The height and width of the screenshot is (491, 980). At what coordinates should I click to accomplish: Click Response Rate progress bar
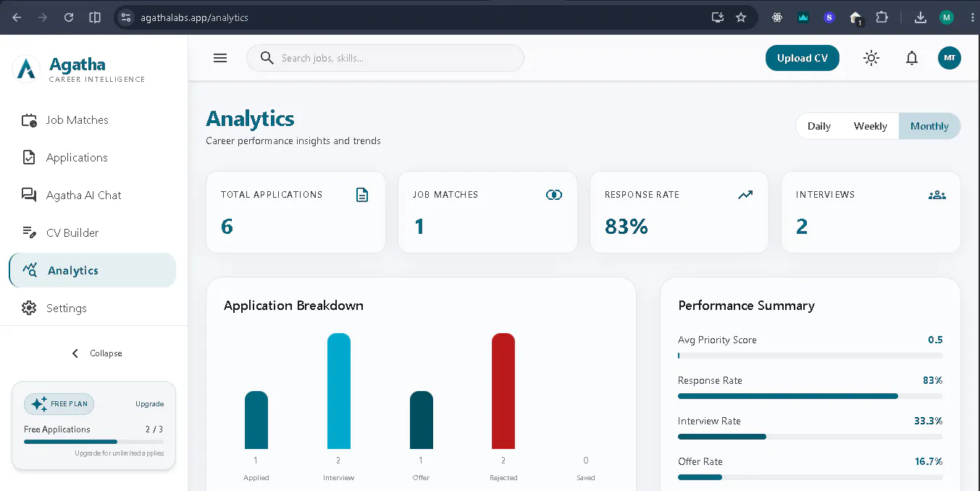tap(811, 396)
